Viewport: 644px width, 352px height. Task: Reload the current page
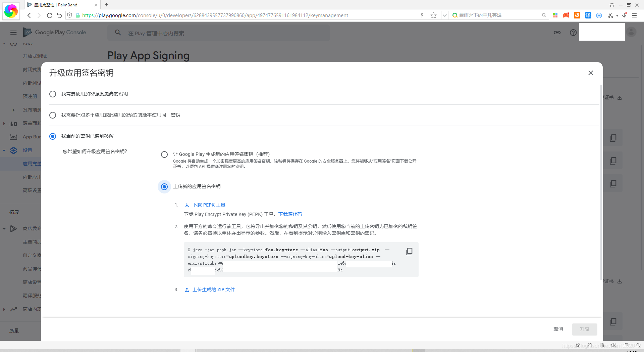point(50,15)
